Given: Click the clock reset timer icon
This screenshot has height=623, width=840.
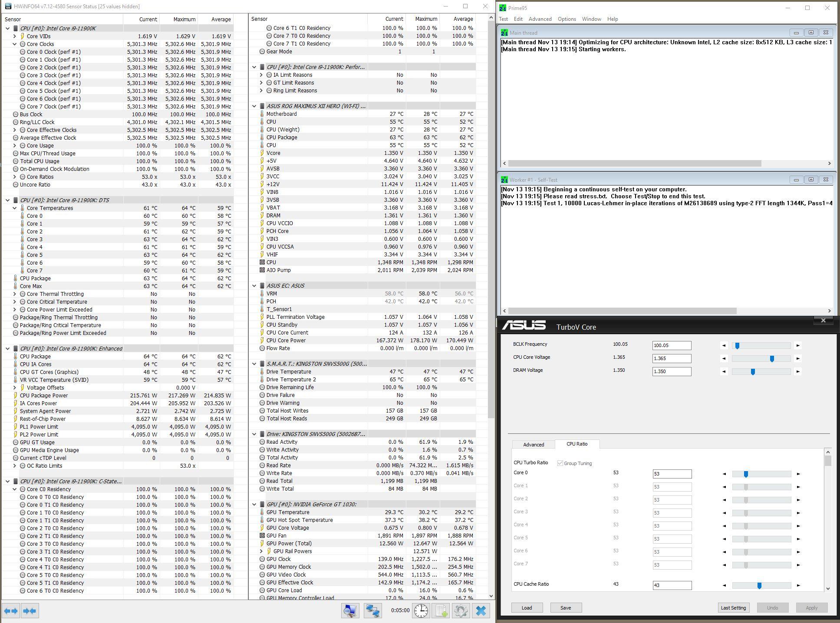Looking at the screenshot, I should [421, 610].
